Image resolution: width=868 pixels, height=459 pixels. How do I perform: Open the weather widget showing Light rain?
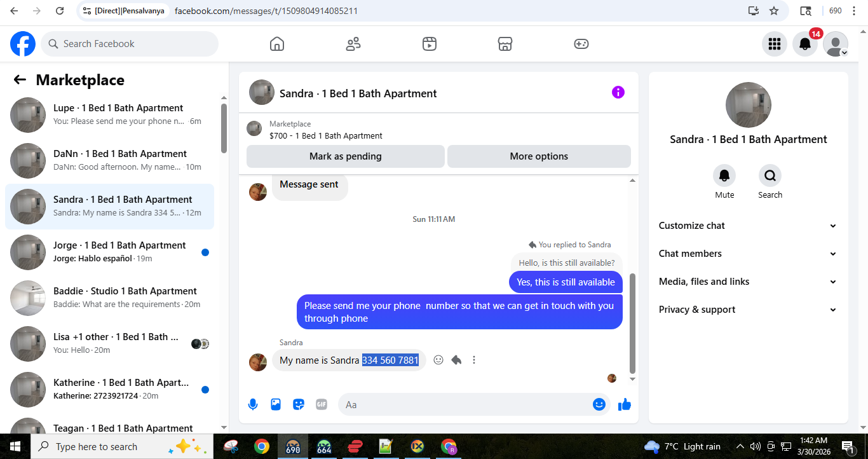click(x=683, y=446)
